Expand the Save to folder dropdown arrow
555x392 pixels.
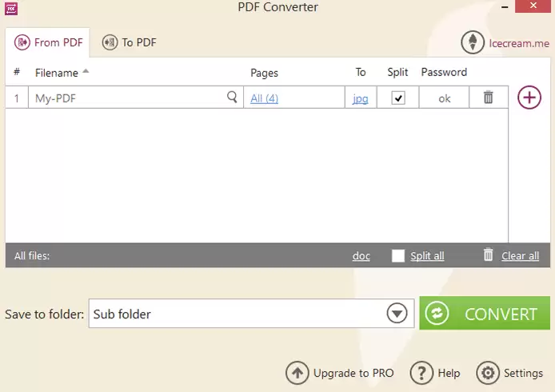(397, 314)
